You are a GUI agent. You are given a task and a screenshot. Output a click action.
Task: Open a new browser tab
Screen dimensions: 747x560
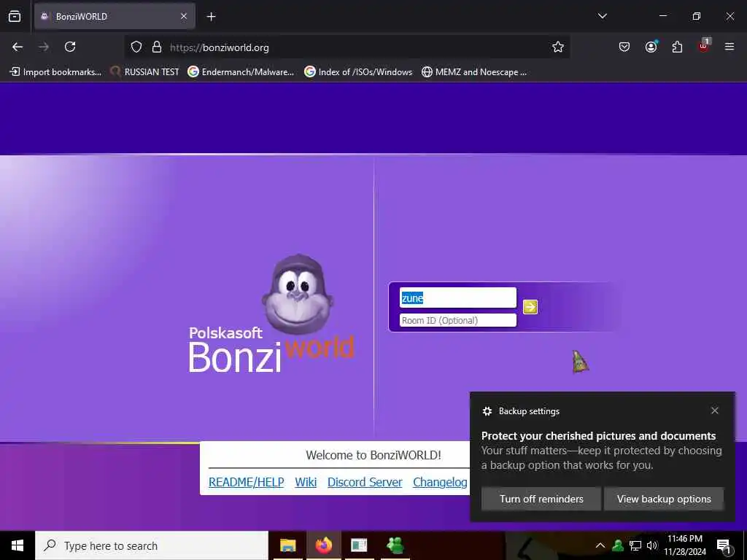point(211,17)
